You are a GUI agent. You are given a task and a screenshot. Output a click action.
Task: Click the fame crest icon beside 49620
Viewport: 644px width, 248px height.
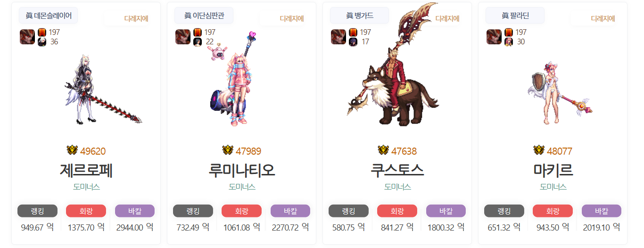[72, 150]
